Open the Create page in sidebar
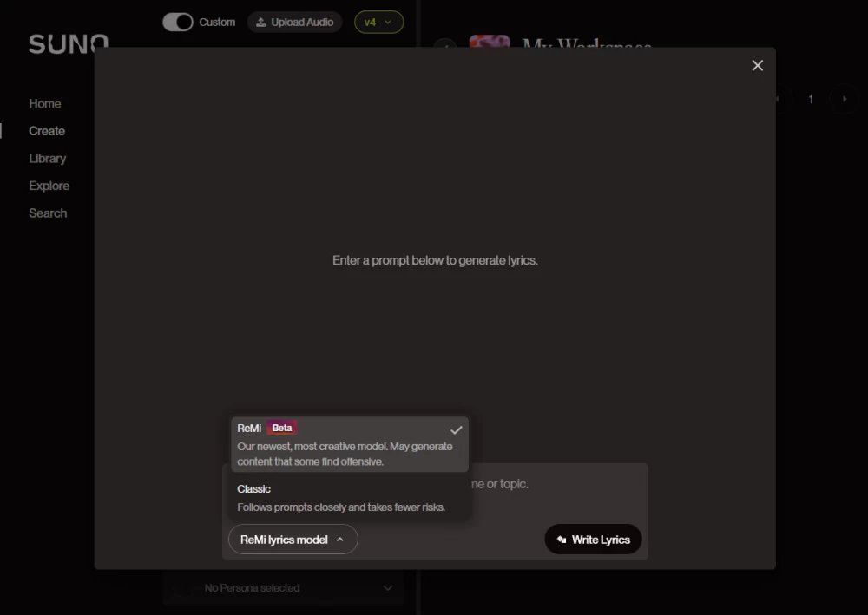The image size is (868, 615). click(x=47, y=130)
